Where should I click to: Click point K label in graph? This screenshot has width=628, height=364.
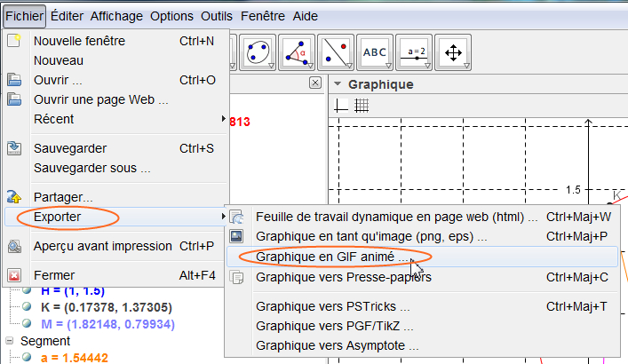tap(616, 195)
